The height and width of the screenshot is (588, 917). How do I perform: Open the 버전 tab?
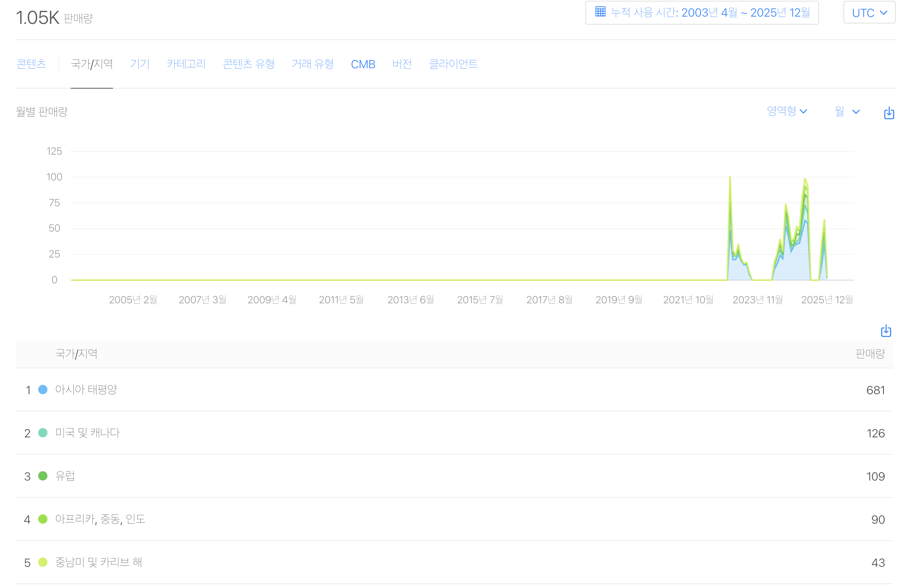tap(402, 64)
